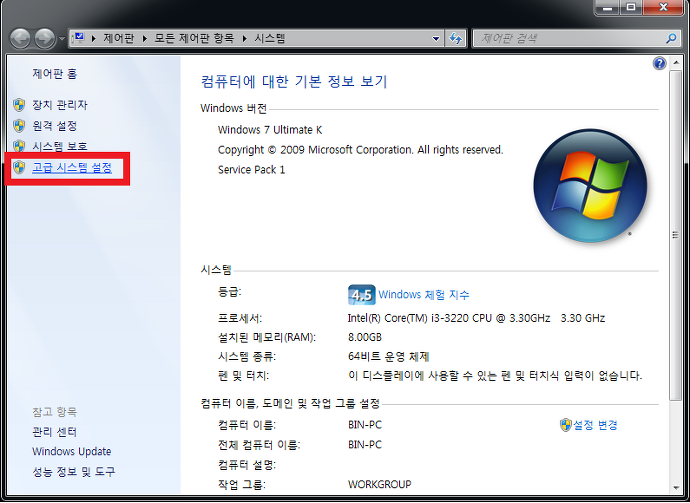Click shield icon next to 고급 시스템 설정
690x503 pixels.
pyautogui.click(x=19, y=168)
